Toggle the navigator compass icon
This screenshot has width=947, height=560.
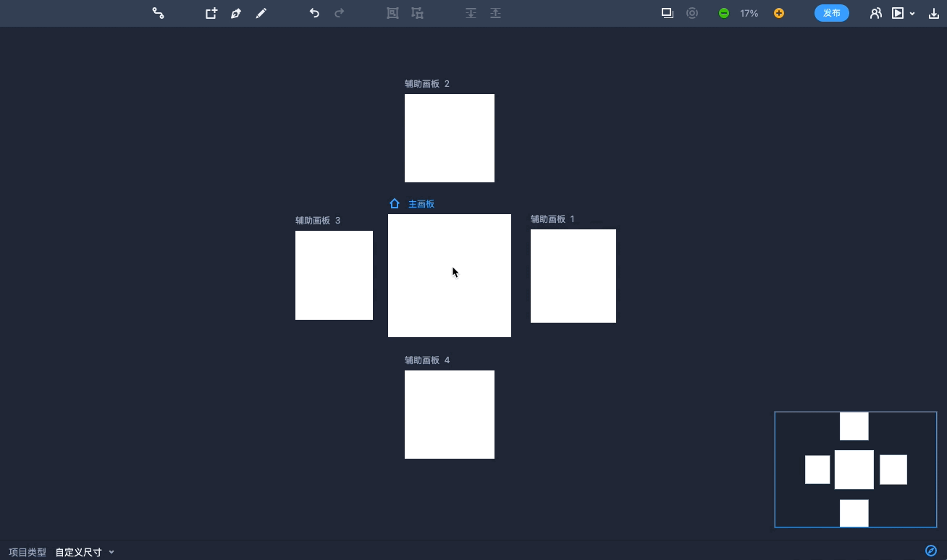tap(931, 551)
